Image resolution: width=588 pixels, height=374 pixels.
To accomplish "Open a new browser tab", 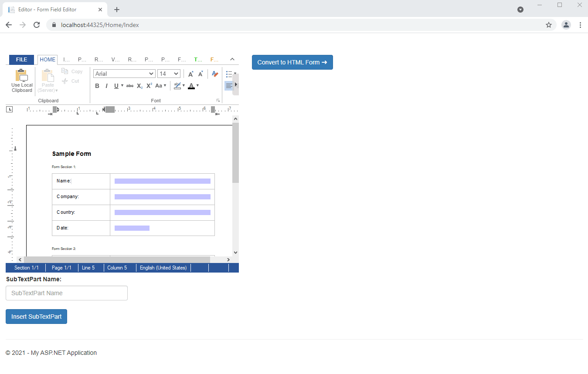I will click(x=117, y=10).
